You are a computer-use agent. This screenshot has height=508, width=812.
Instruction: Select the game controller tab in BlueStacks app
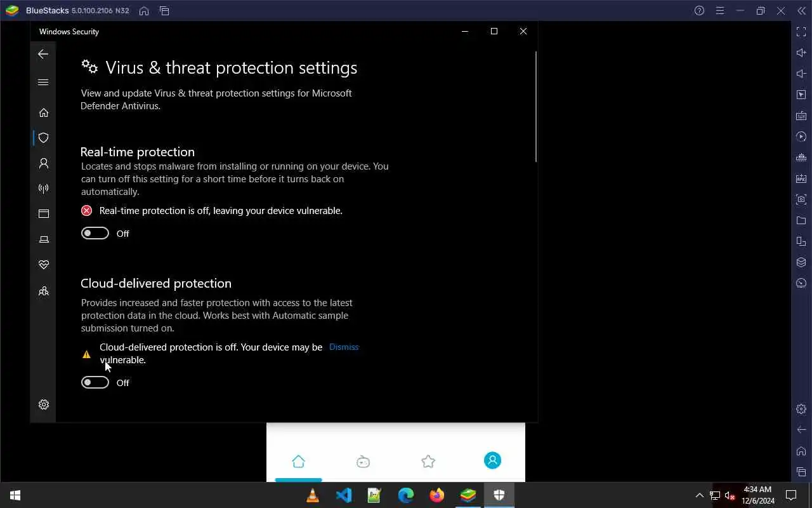pos(363,462)
